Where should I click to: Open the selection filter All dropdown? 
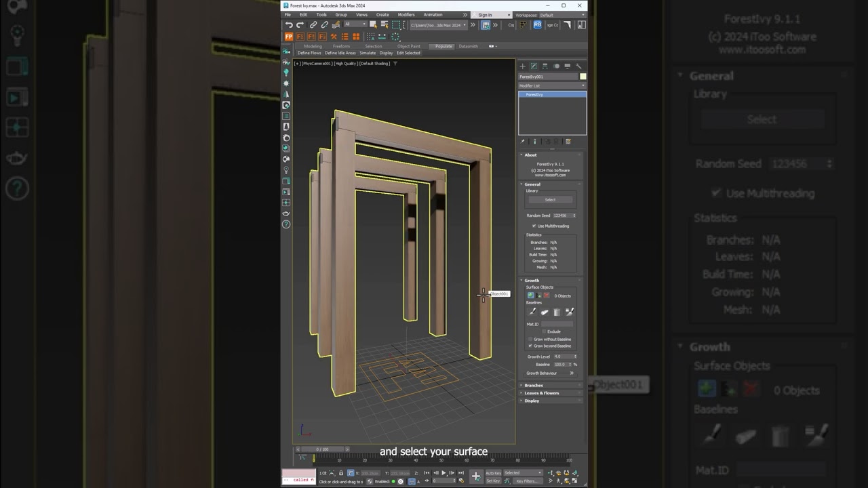pos(355,25)
